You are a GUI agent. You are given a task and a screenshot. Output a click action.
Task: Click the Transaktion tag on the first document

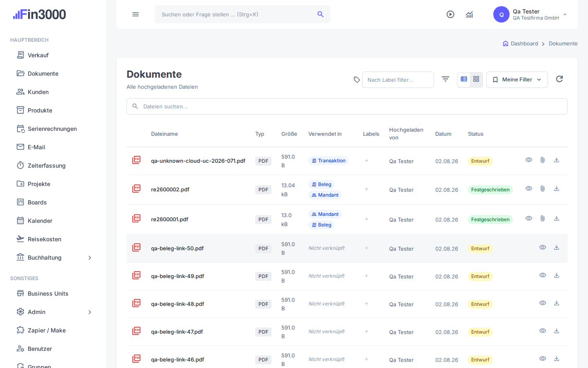click(328, 161)
